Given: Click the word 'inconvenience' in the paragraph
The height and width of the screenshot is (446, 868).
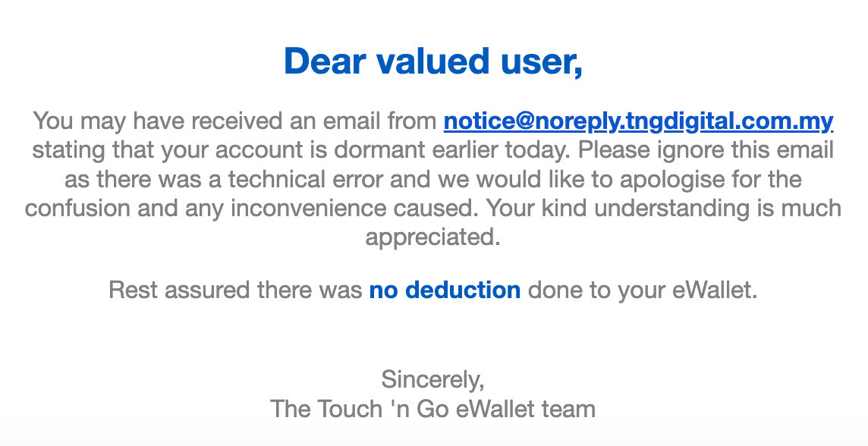Looking at the screenshot, I should [x=308, y=209].
